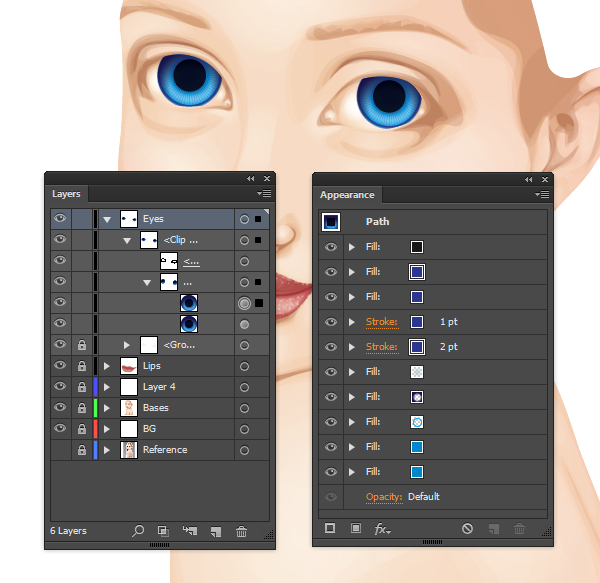Unlock the Layer 4 lock icon

(x=82, y=387)
